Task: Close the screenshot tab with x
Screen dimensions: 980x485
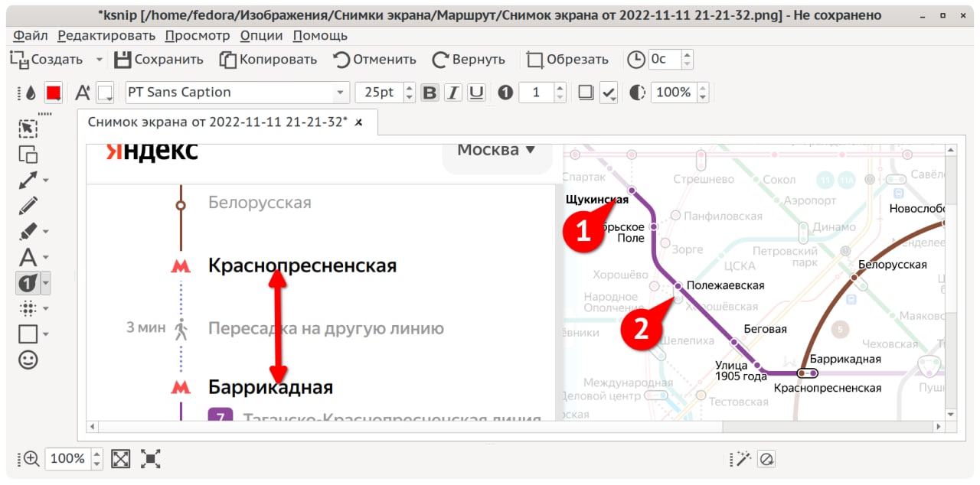Action: pyautogui.click(x=359, y=122)
